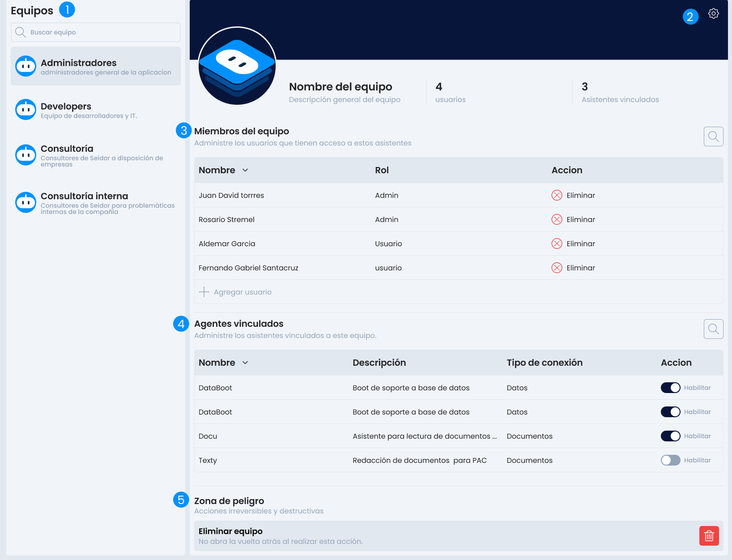This screenshot has width=732, height=560.
Task: Remove Juan David torrres with Eliminar icon
Action: (557, 195)
